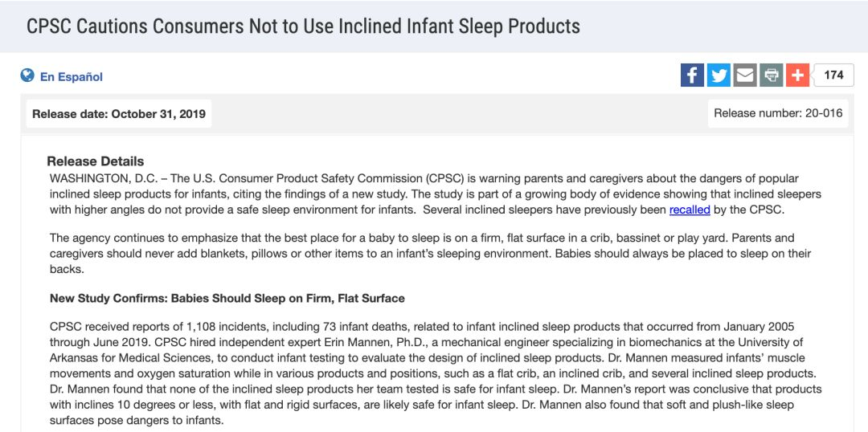Open more sharing options plus icon

[x=797, y=75]
